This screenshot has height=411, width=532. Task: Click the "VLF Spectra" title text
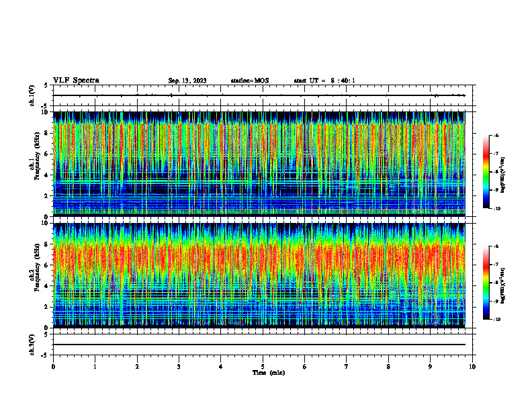coord(76,81)
